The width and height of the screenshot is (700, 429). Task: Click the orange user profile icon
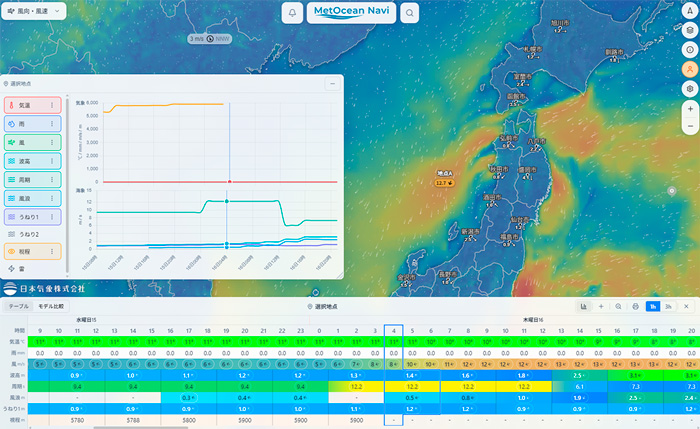click(690, 69)
